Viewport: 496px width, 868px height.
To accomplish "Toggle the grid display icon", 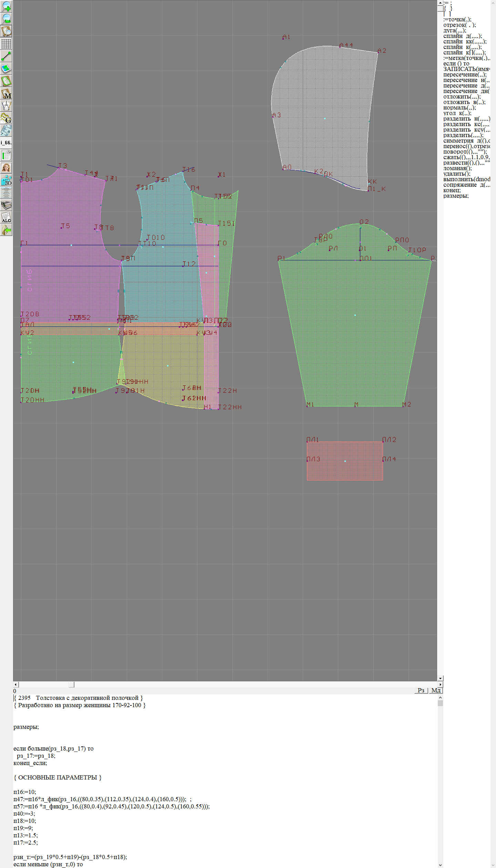I will (6, 44).
